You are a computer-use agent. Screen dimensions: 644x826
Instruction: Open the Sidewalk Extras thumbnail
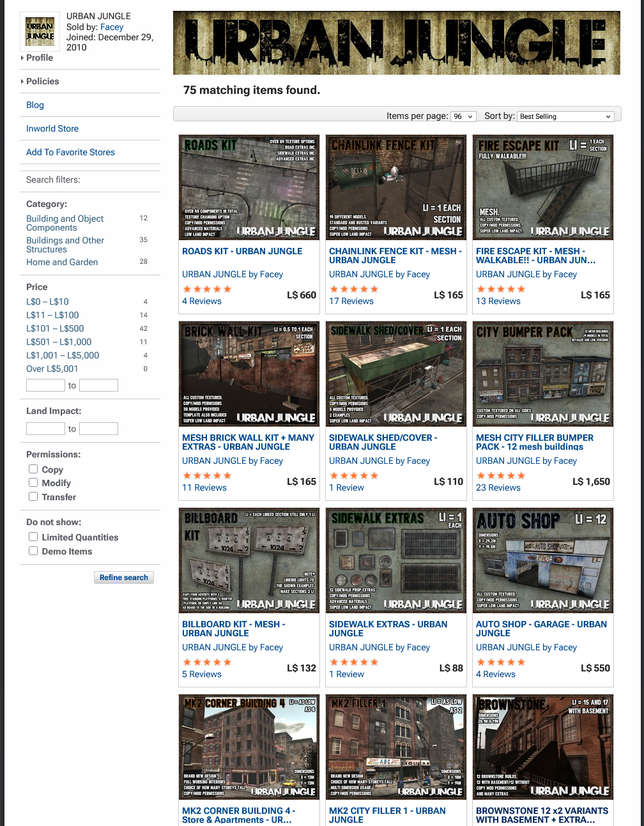pos(396,560)
